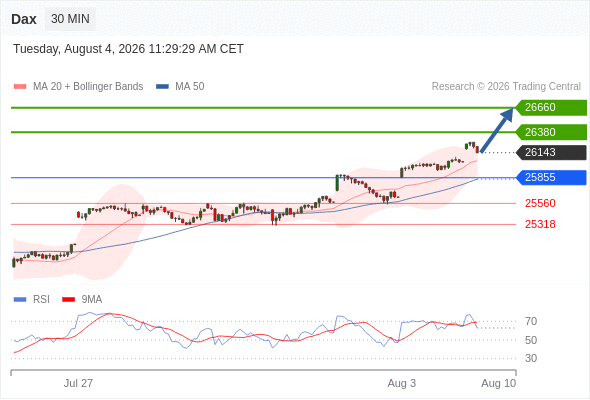Click the green 26660 target price tag
Screen dimensions: 590x400
551,108
